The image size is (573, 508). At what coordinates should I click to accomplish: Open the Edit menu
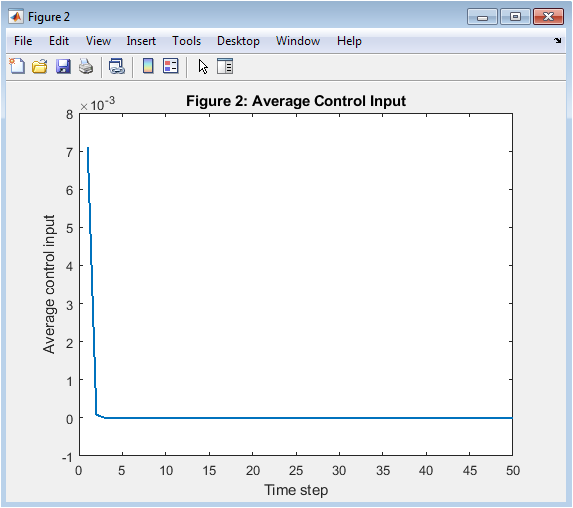pos(59,41)
